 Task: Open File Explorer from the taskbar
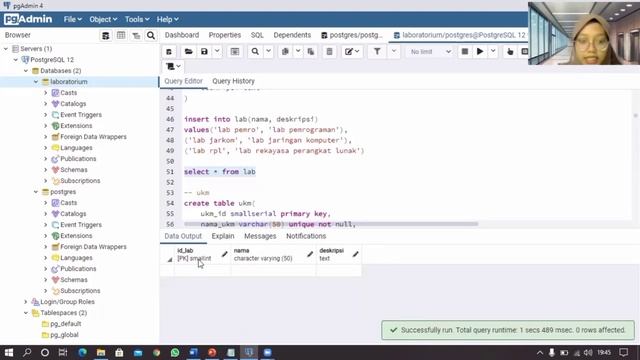(101, 352)
